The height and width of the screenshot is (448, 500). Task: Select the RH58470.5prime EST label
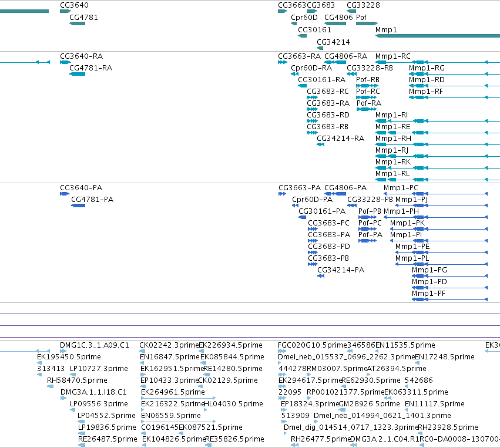click(x=77, y=380)
